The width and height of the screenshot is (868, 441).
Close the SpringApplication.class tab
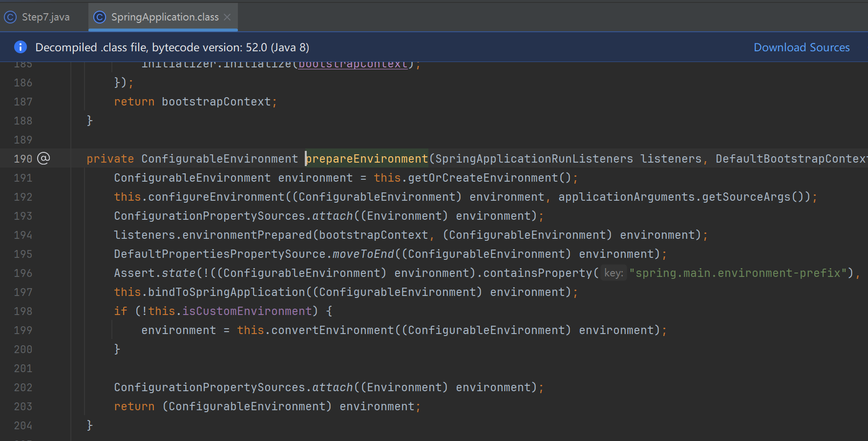[227, 17]
